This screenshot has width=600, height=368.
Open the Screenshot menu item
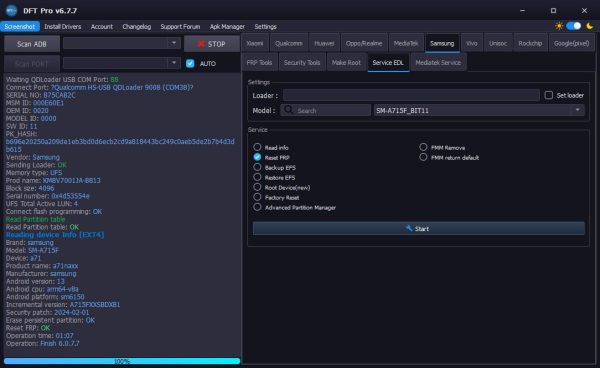20,26
